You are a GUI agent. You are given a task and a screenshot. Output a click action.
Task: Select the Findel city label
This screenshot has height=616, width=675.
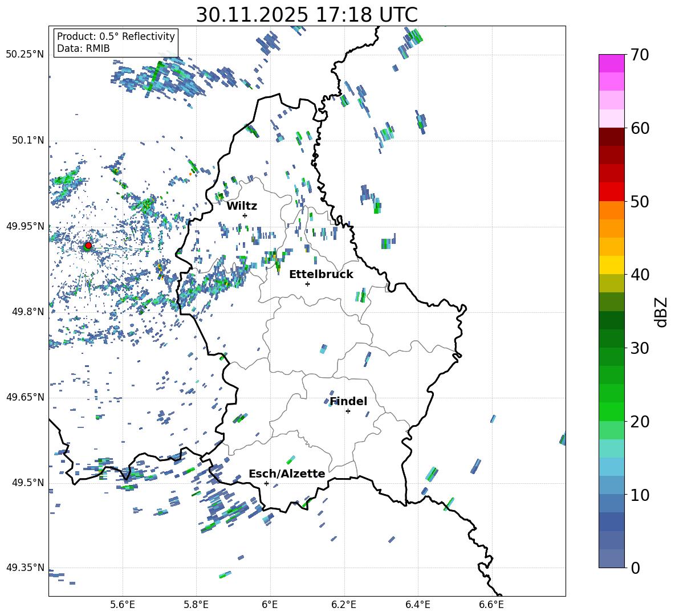348,401
